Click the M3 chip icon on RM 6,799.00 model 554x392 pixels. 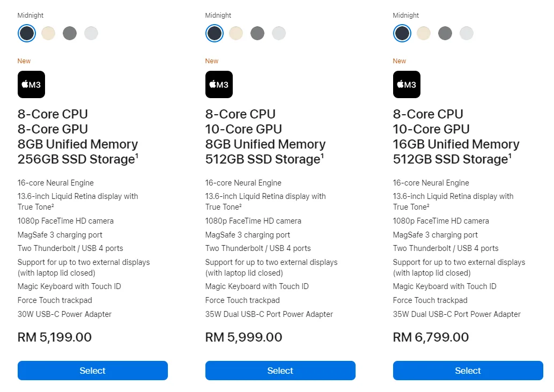(x=407, y=85)
